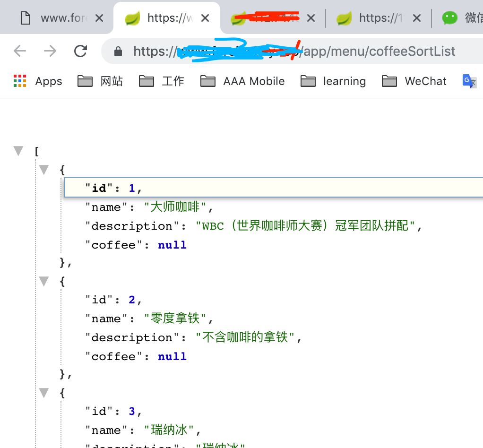Viewport: 483px width, 448px height.
Task: Collapse the object with id 1
Action: (x=44, y=170)
